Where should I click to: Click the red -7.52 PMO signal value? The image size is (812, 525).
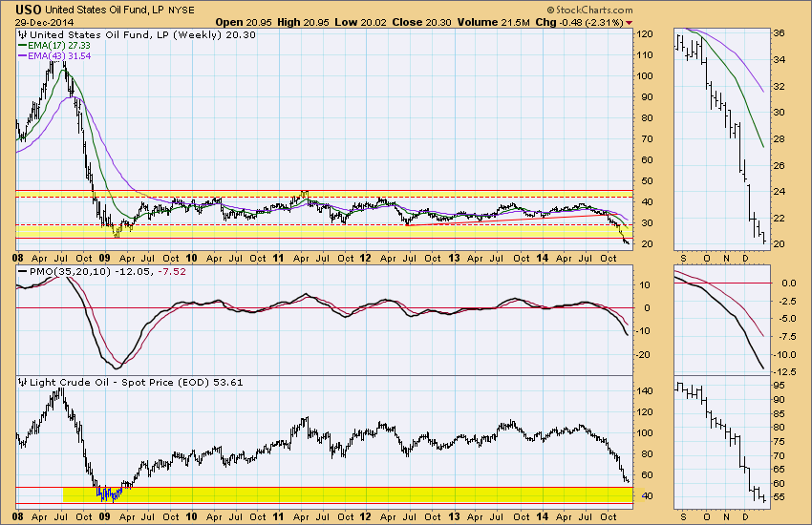pyautogui.click(x=171, y=271)
